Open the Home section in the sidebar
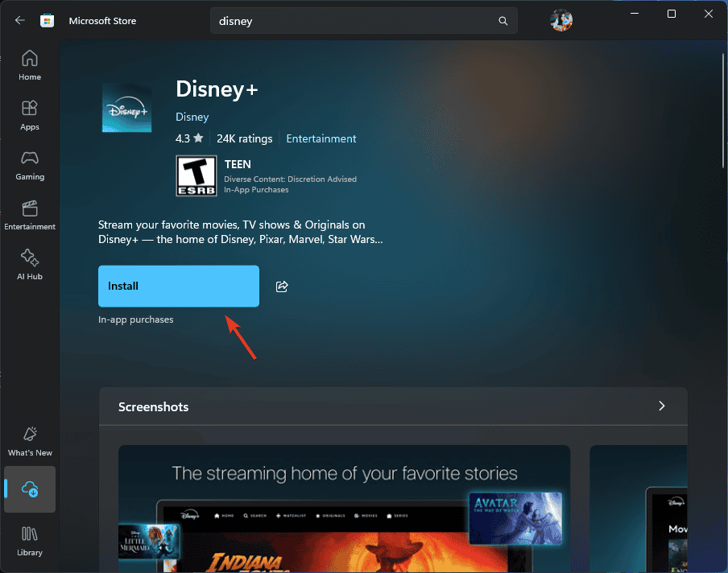 [x=29, y=64]
